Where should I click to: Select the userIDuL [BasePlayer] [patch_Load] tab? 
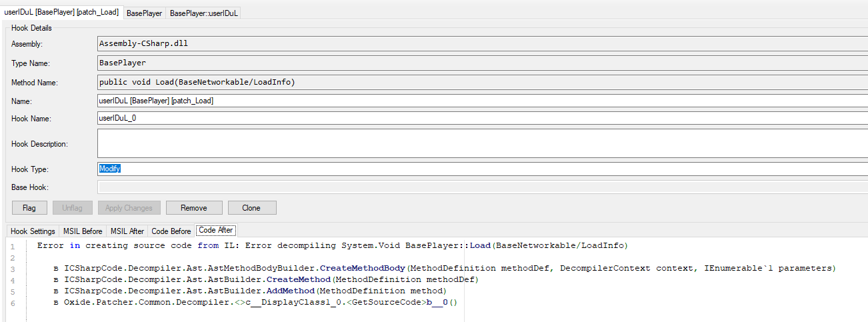[x=61, y=12]
